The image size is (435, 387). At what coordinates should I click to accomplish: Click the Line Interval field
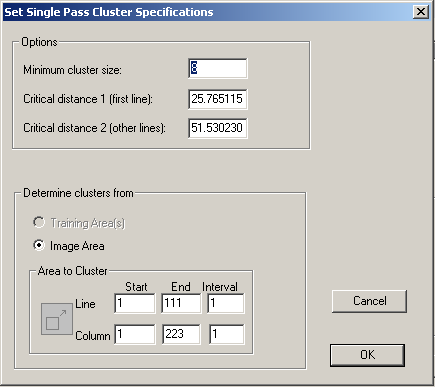[226, 303]
